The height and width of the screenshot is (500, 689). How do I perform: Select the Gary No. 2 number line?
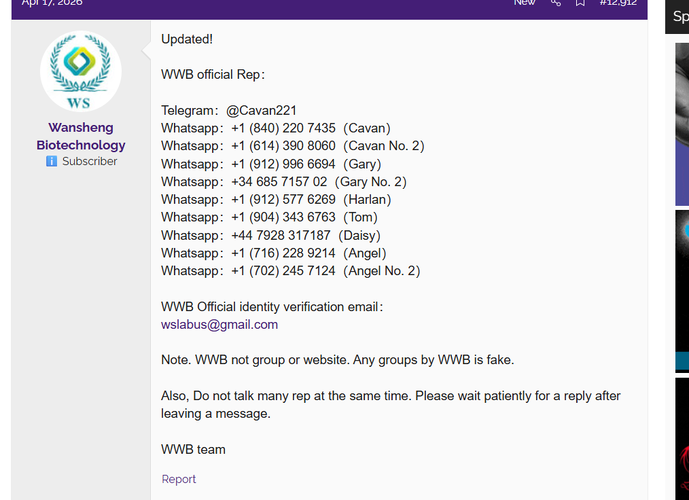coord(284,182)
